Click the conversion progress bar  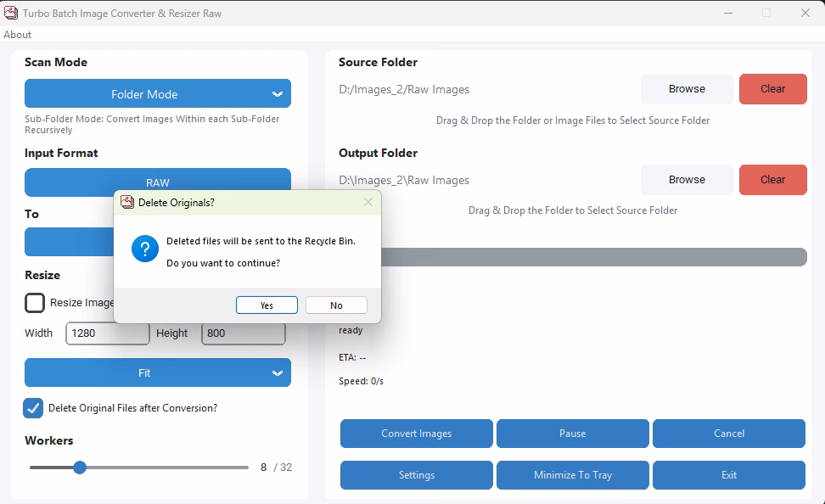pos(594,257)
